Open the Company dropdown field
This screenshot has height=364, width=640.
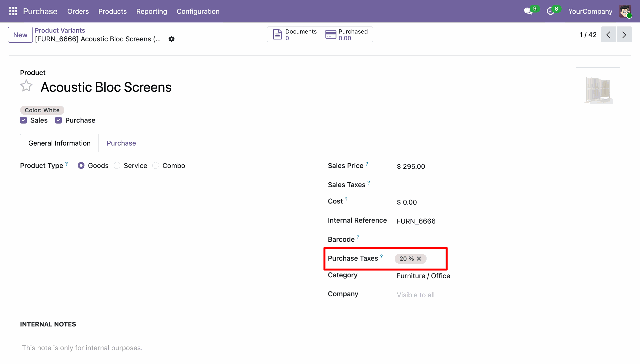pyautogui.click(x=415, y=295)
